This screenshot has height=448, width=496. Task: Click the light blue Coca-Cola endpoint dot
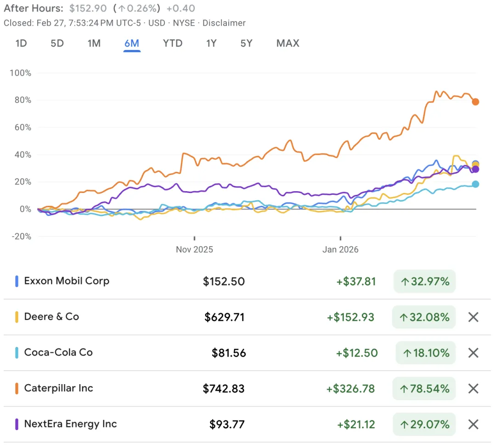[x=475, y=184]
